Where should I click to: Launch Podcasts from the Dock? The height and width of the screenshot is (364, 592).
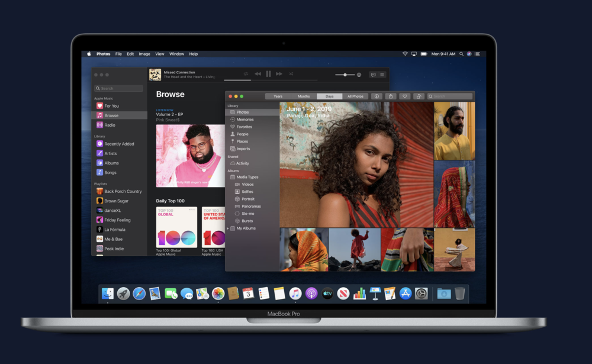point(311,294)
